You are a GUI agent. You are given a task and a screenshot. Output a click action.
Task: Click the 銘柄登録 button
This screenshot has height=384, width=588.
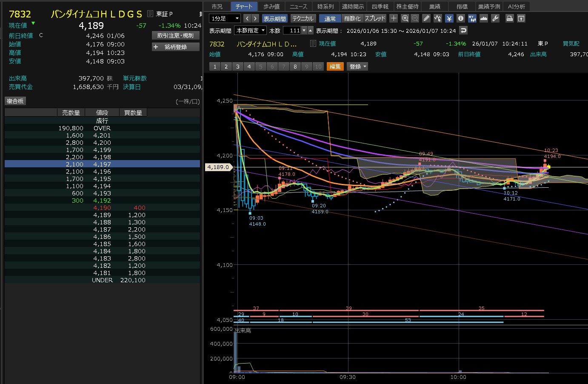175,47
